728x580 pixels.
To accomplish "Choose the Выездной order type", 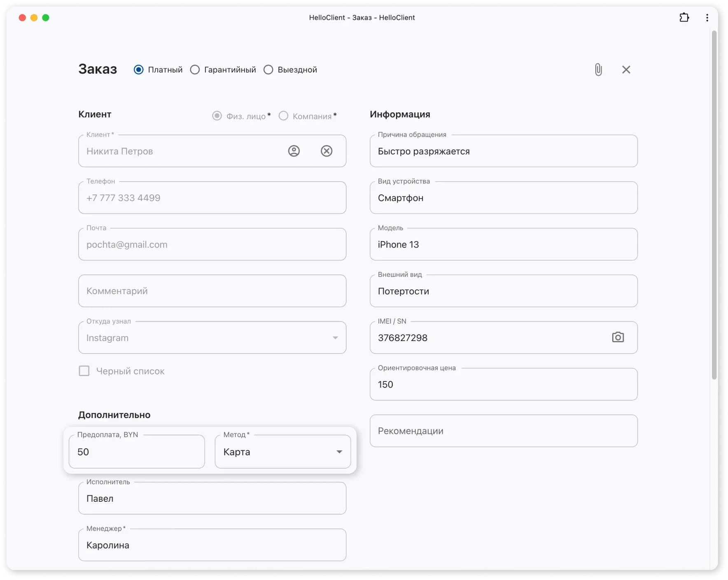I will click(268, 70).
